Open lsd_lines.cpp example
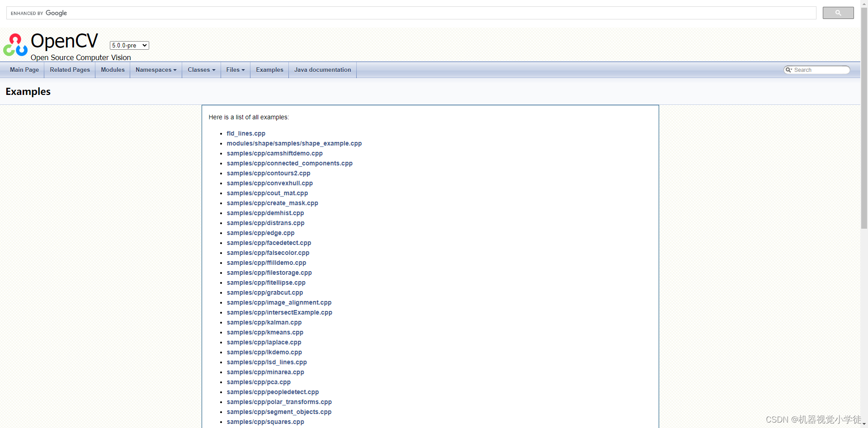 [x=267, y=362]
